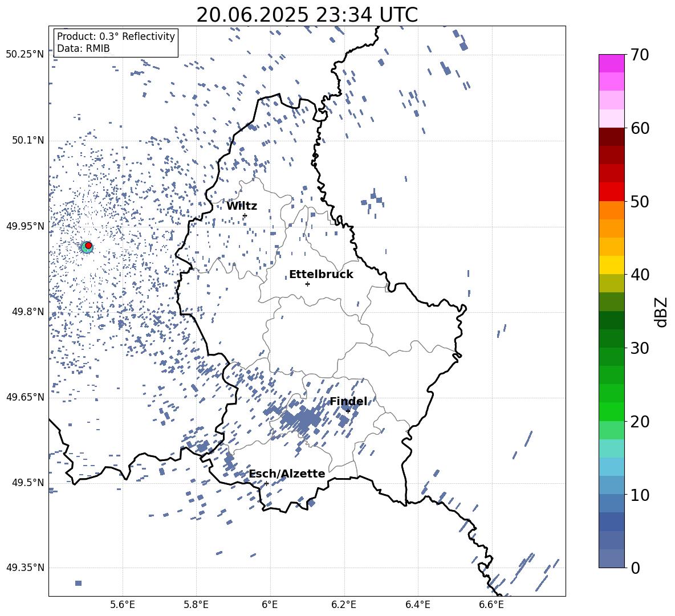Click the Esch/Alzette location cross marker
This screenshot has height=616, width=675.
(266, 483)
